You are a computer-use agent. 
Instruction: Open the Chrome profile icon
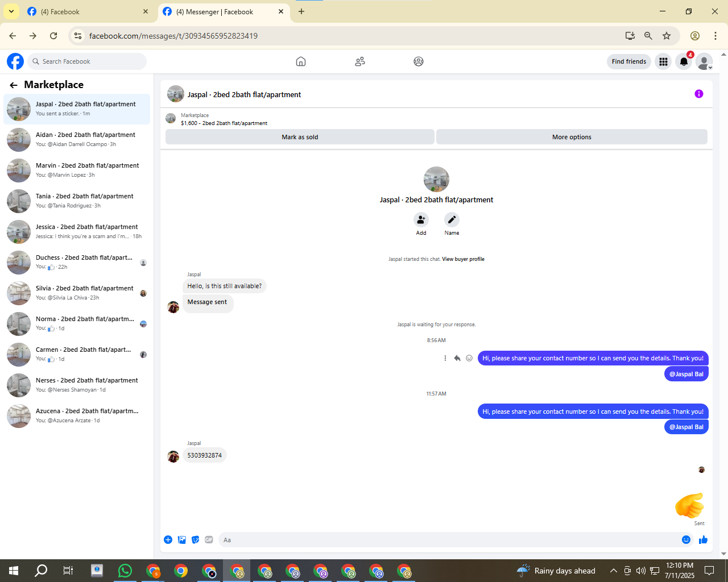[695, 36]
